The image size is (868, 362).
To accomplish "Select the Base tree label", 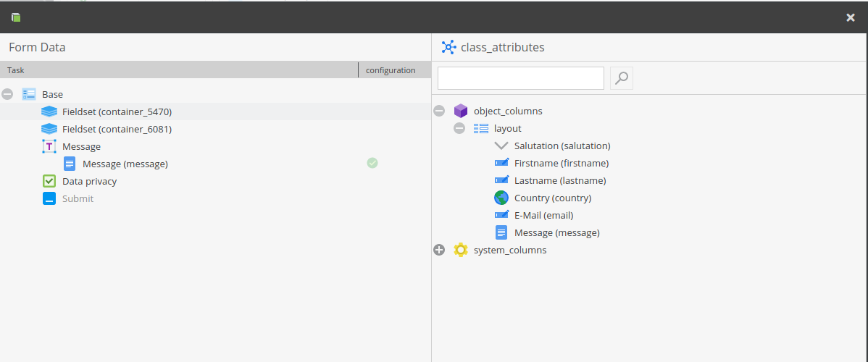I will click(x=53, y=95).
